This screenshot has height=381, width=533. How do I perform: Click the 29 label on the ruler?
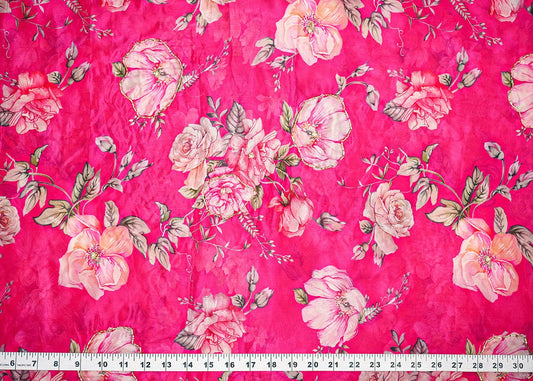pyautogui.click(x=499, y=366)
